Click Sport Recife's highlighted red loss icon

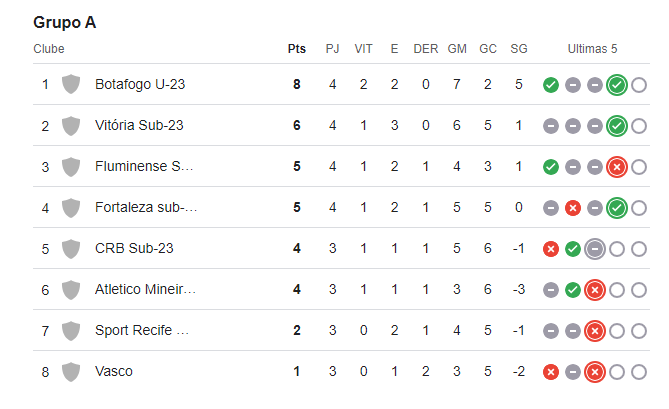point(595,331)
